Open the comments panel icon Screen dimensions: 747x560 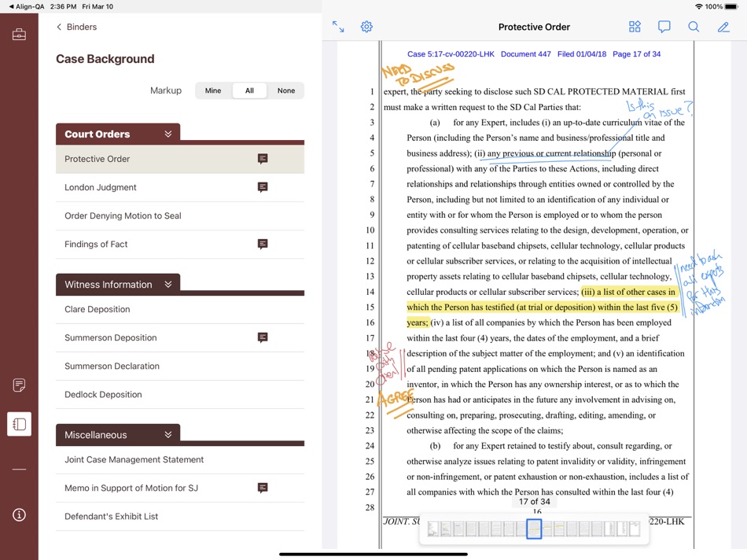(x=664, y=26)
